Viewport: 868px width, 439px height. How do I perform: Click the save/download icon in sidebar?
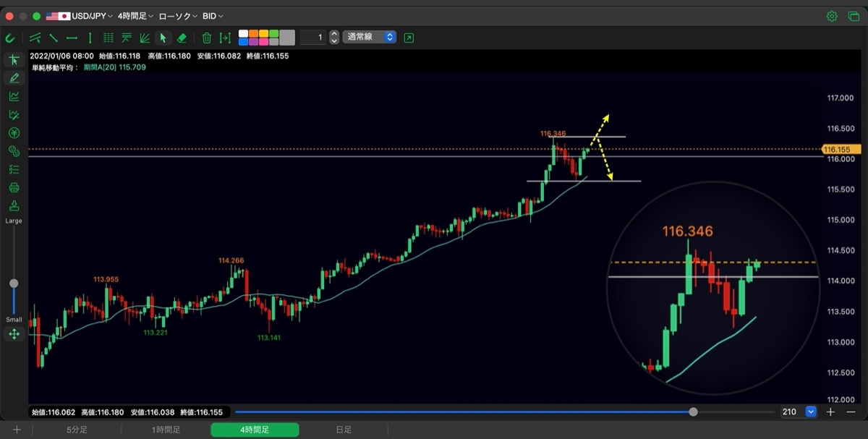click(x=14, y=206)
